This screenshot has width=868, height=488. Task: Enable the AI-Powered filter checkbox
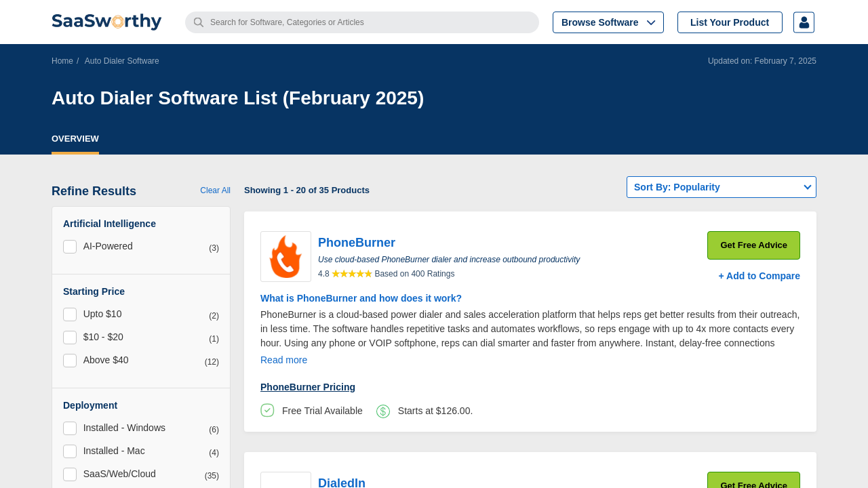(70, 247)
